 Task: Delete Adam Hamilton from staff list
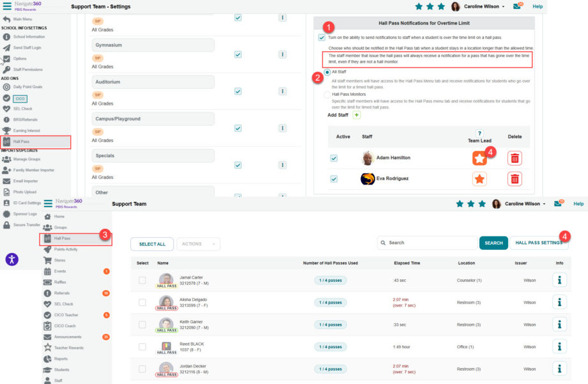[x=514, y=158]
